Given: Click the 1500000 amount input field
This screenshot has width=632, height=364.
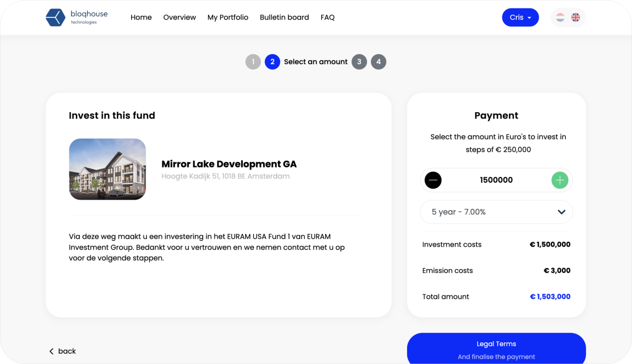Looking at the screenshot, I should click(x=496, y=180).
